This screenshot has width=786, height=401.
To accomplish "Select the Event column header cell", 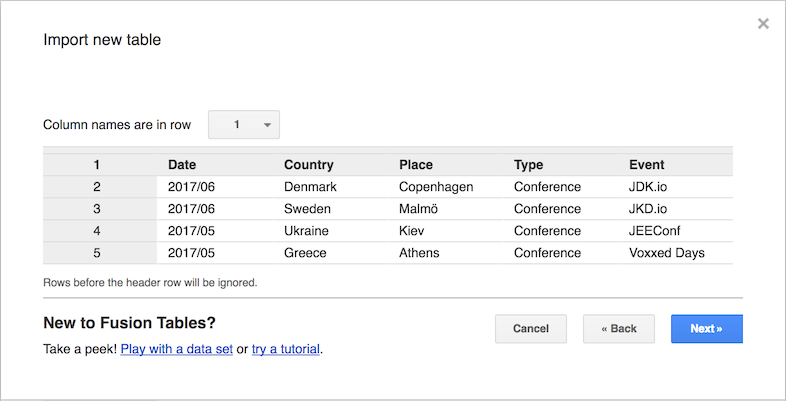I will (x=647, y=165).
